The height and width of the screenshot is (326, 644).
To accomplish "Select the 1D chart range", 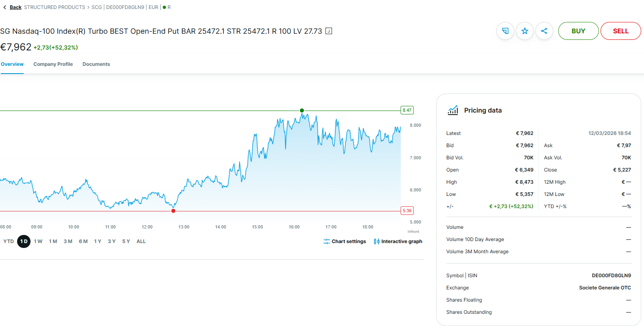I will pyautogui.click(x=24, y=241).
